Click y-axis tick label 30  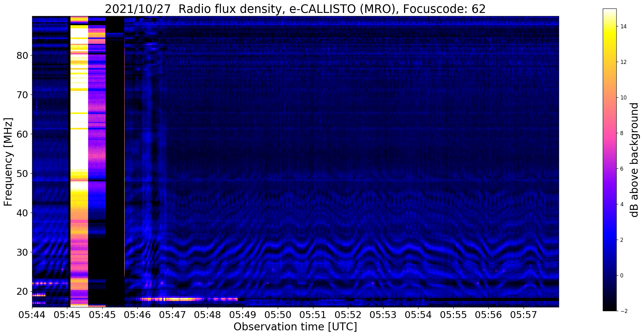pyautogui.click(x=22, y=252)
